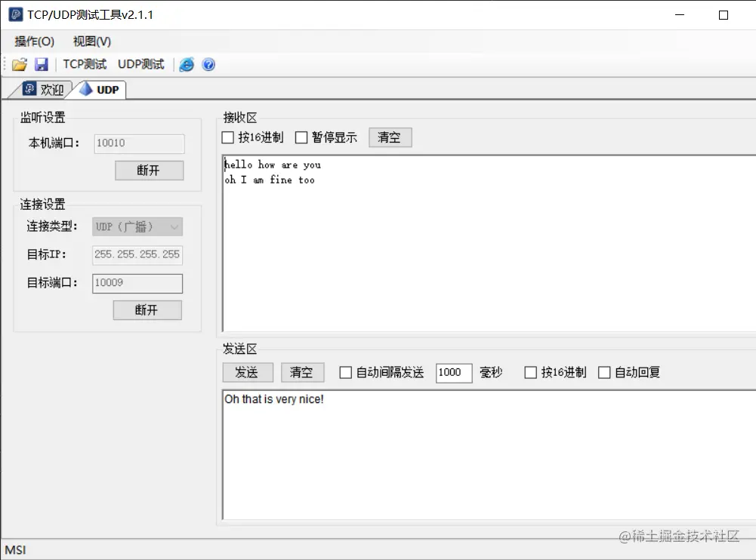Click 断开 under 连接设置
Image resolution: width=756 pixels, height=560 pixels.
pos(147,310)
